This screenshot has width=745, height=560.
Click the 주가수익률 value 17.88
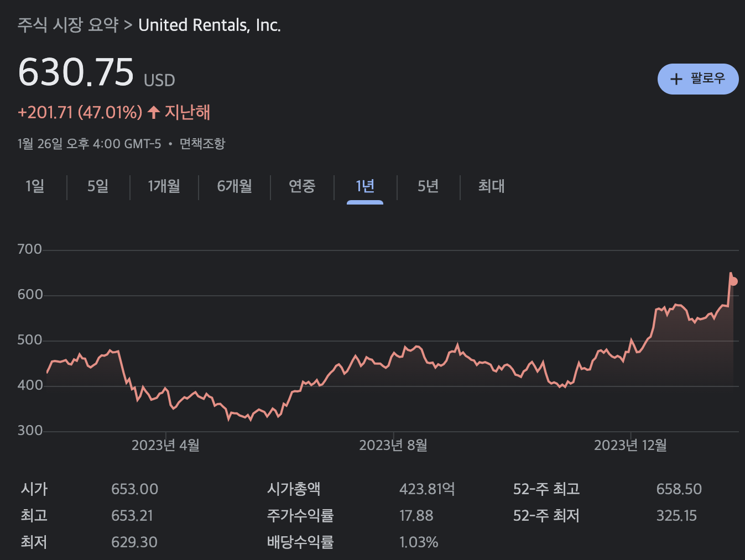[x=416, y=516]
